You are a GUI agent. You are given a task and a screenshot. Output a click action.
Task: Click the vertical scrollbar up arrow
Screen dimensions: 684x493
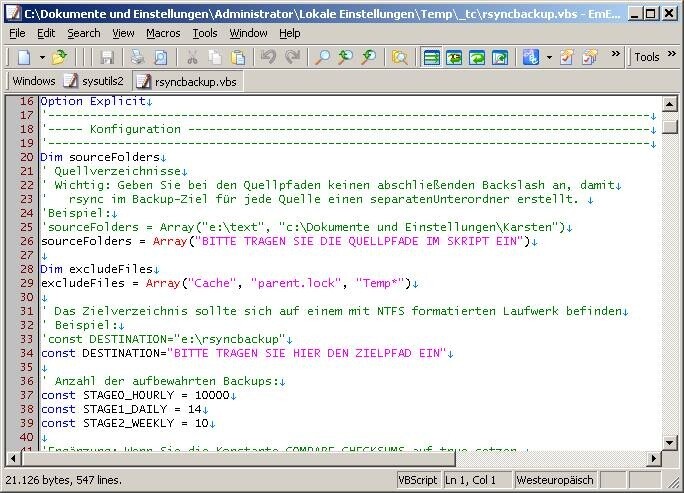pyautogui.click(x=670, y=104)
